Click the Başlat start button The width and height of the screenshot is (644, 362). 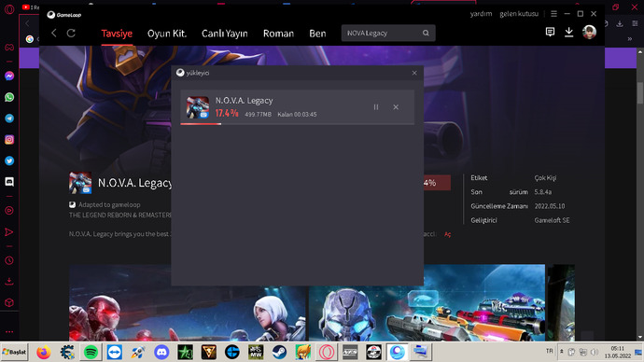pyautogui.click(x=14, y=352)
